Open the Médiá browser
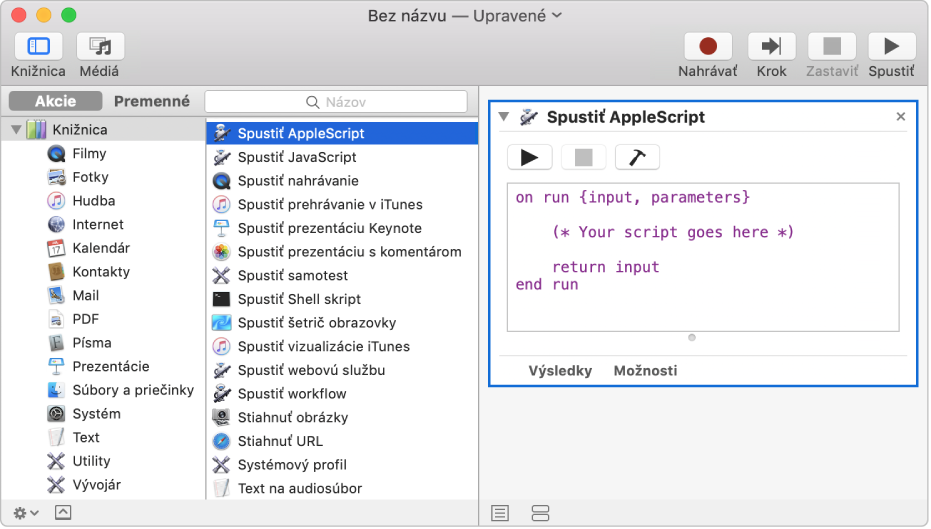This screenshot has height=529, width=931. coord(100,47)
